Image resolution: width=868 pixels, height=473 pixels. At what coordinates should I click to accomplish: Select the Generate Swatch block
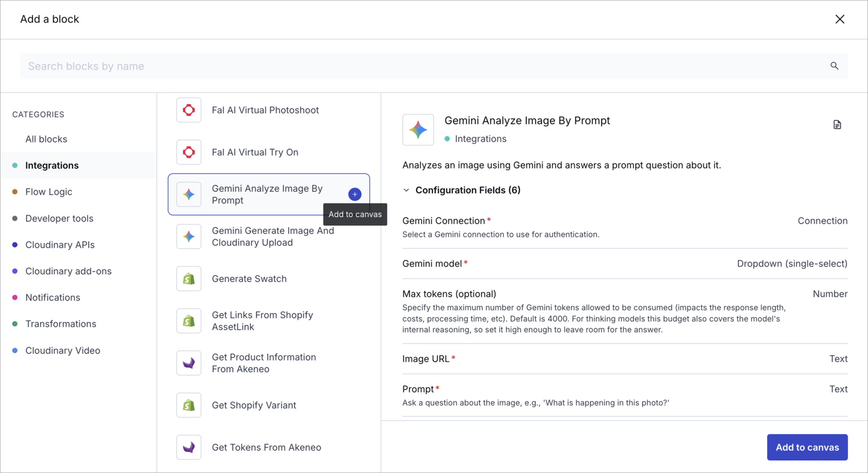269,279
